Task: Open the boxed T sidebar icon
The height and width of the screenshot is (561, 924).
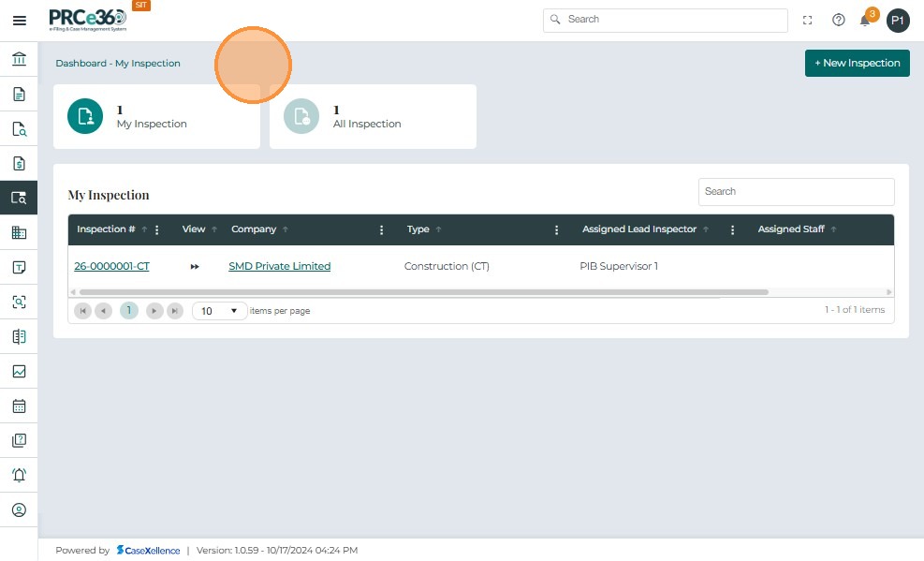Action: tap(19, 268)
